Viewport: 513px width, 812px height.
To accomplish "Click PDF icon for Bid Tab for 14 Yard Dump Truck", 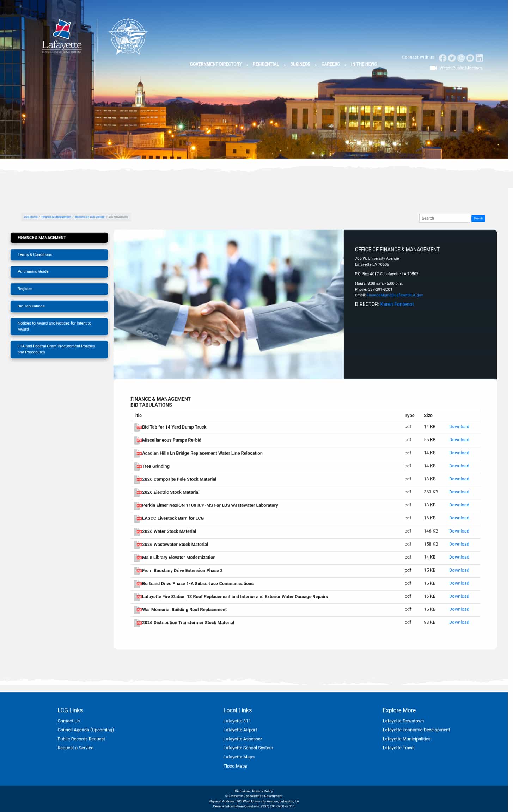I will [x=138, y=427].
